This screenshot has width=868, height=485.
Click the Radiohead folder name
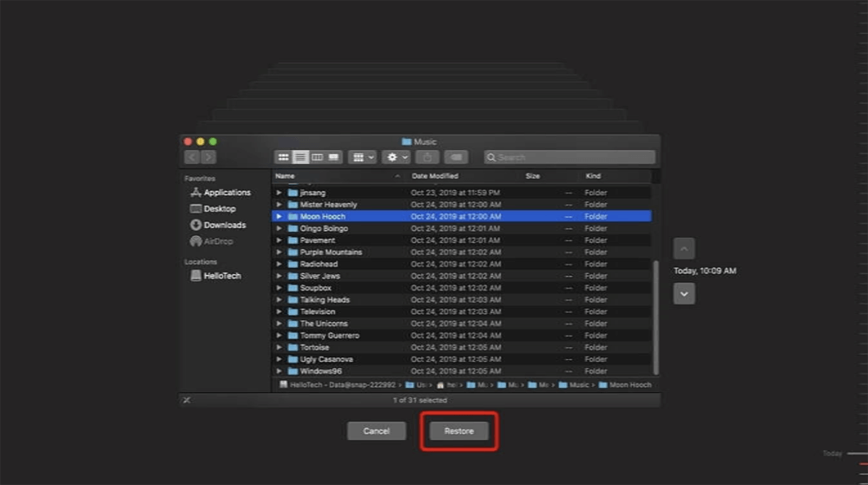(319, 264)
